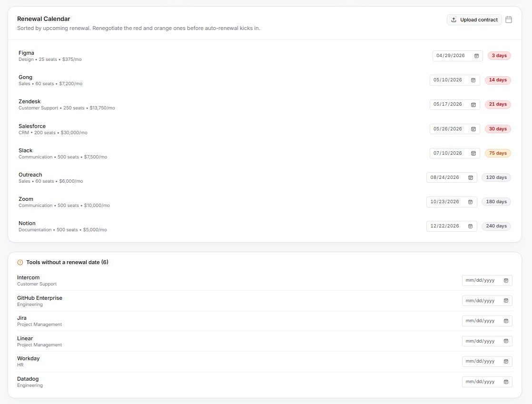Select the Zendesk tool name

click(30, 101)
